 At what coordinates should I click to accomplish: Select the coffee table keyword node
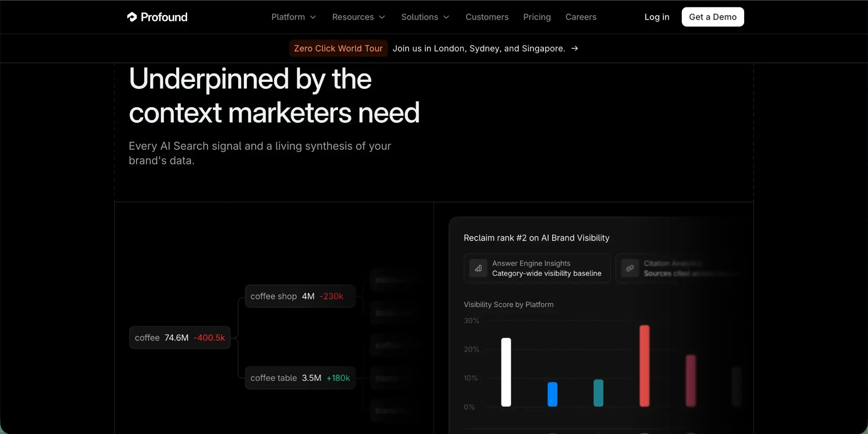[x=300, y=378]
